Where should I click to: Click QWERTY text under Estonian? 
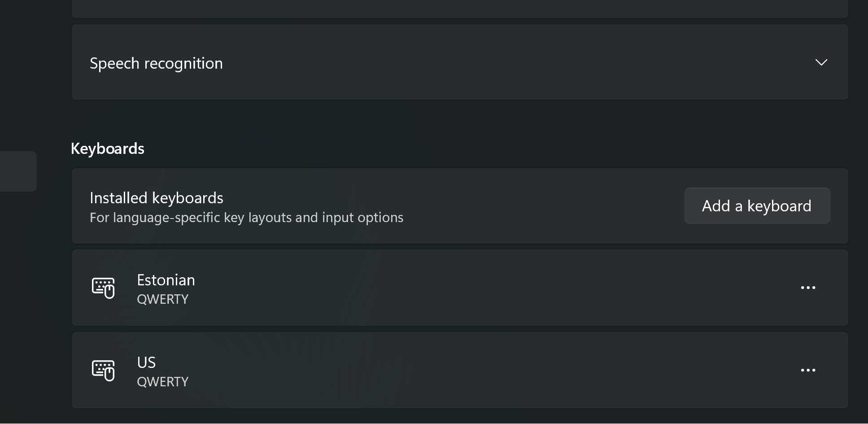point(162,299)
